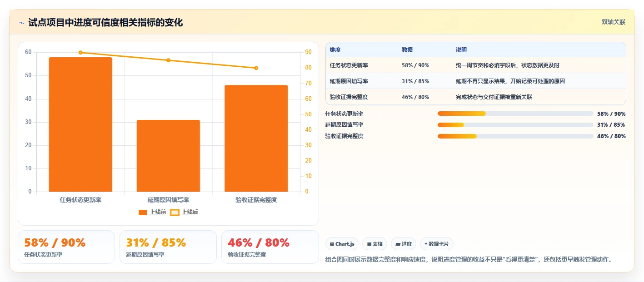This screenshot has width=644, height=282.
Task: Toggle the 上线后 legend item
Action: tap(184, 212)
